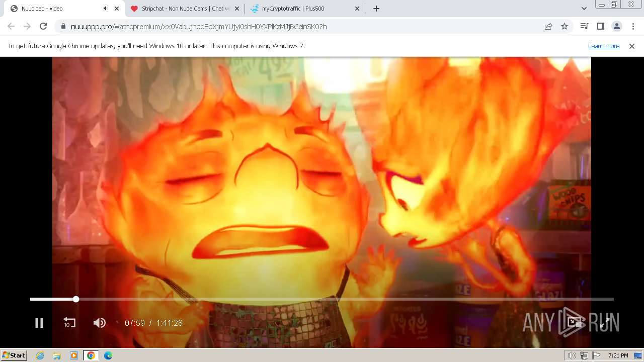Viewport: 644px width, 362px height.
Task: Restore down the Chrome window
Action: point(614,4)
